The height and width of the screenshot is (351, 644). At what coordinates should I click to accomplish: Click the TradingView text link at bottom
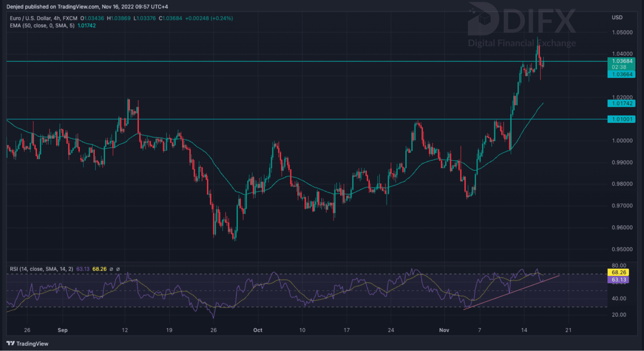[32, 344]
